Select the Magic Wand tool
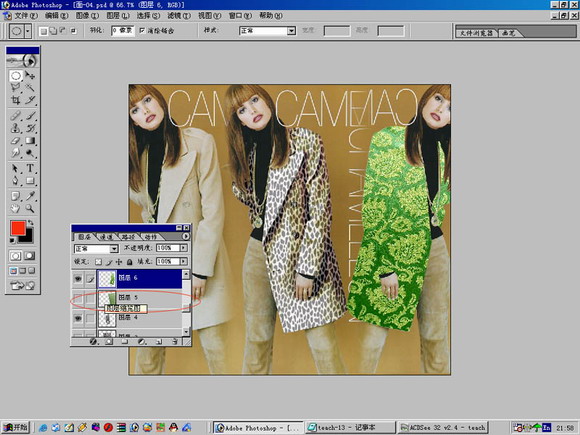 (x=30, y=88)
